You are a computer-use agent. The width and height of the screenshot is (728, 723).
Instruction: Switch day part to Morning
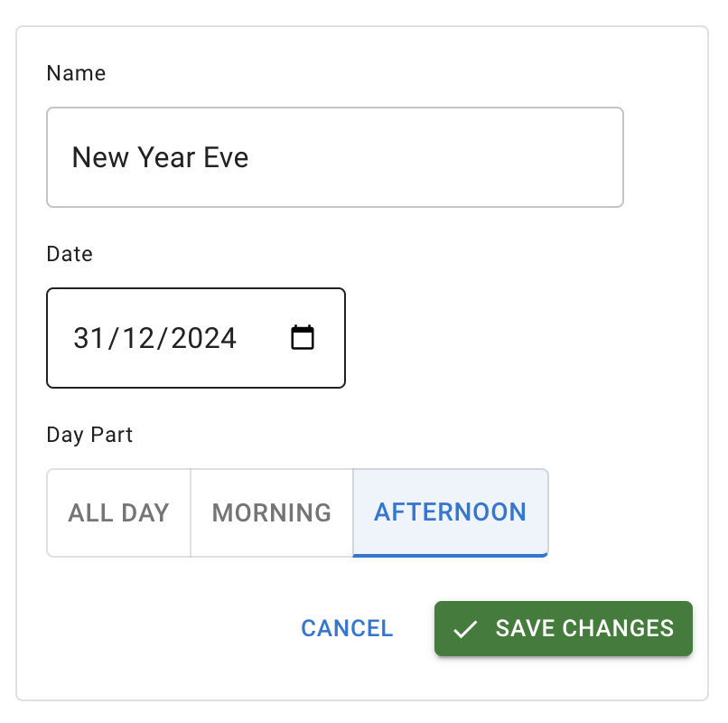point(272,512)
